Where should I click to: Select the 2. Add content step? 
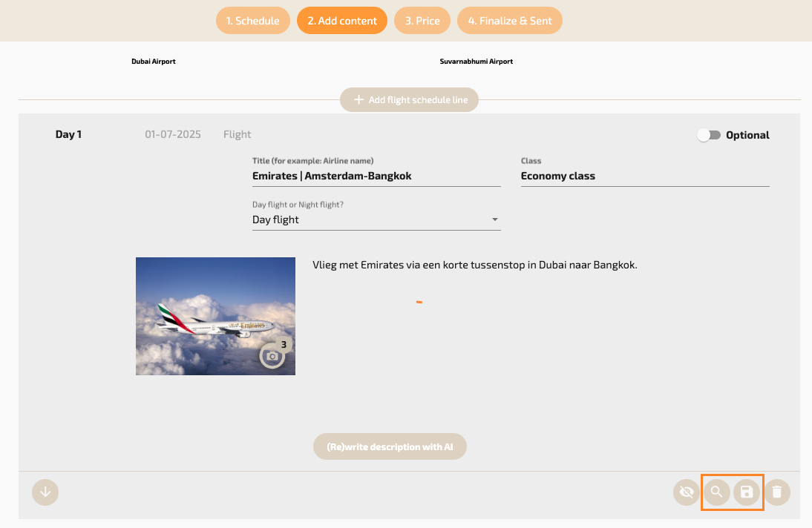point(341,21)
